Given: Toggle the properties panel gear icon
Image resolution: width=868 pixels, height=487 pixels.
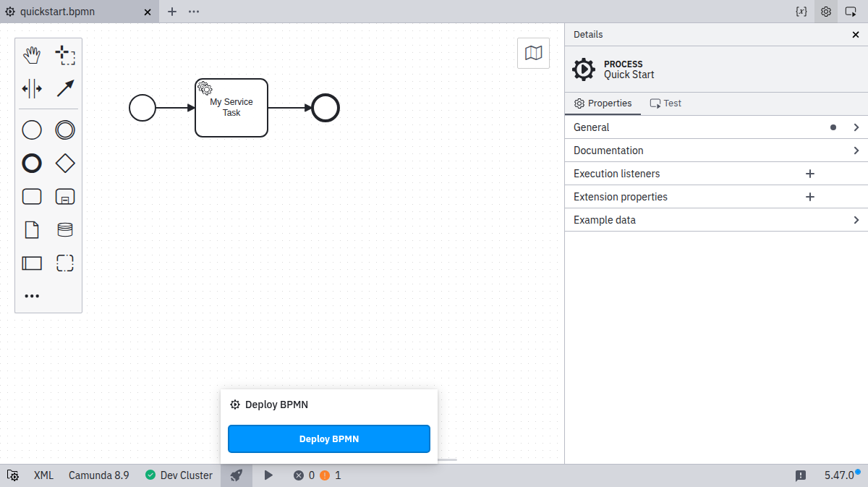Looking at the screenshot, I should click(x=826, y=12).
